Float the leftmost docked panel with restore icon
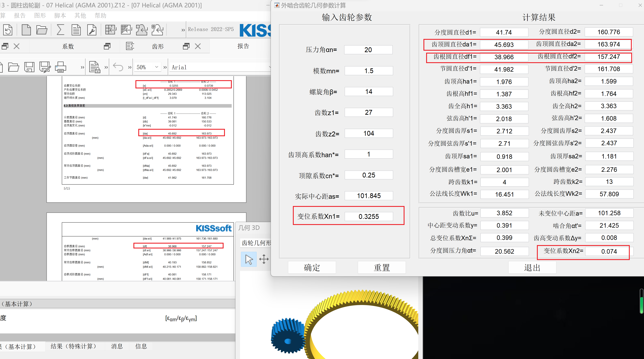 coord(5,46)
